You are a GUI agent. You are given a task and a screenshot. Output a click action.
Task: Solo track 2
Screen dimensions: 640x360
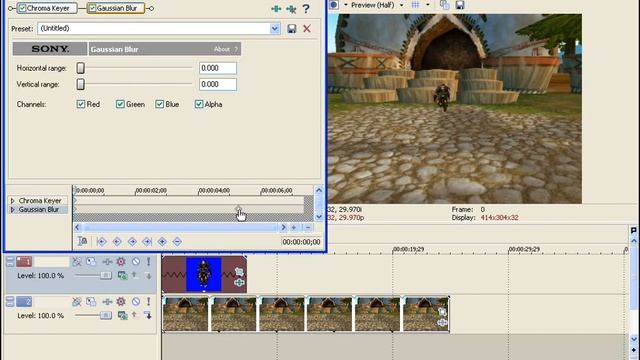tap(149, 302)
